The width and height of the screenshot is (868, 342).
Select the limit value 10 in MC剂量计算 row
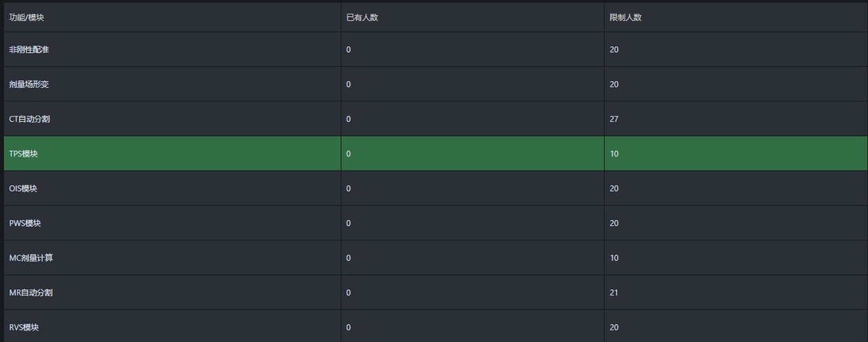614,258
